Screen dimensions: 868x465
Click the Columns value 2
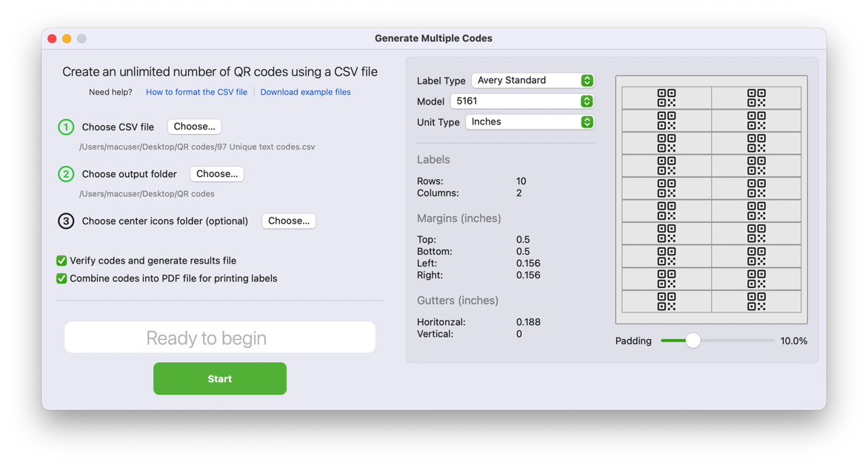pyautogui.click(x=518, y=193)
